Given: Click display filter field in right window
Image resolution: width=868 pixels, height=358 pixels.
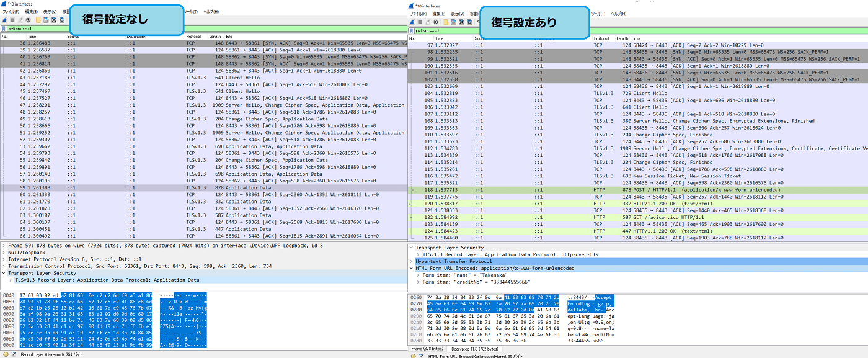Looking at the screenshot, I should 641,31.
